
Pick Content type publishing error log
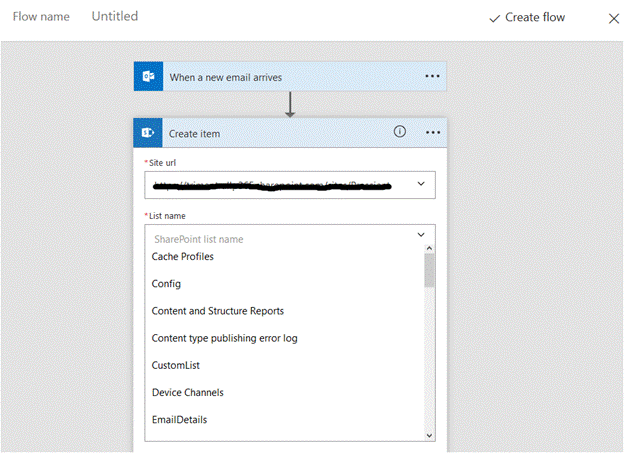pyautogui.click(x=224, y=338)
